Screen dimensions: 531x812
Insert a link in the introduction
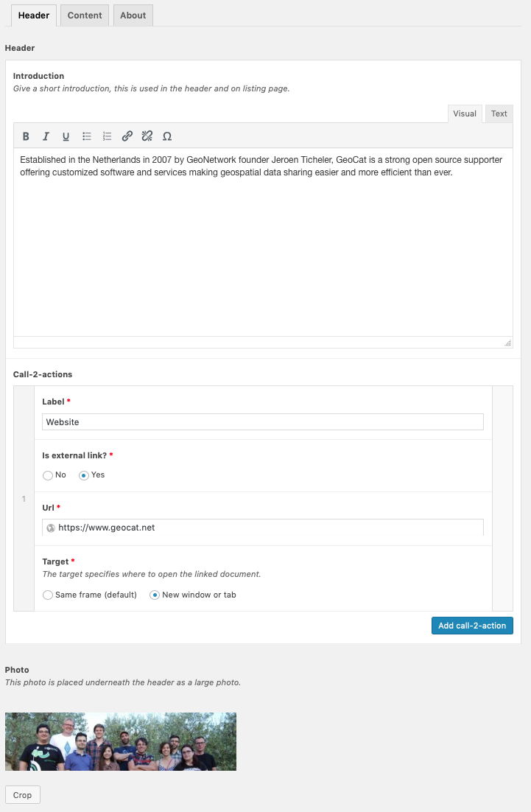click(127, 136)
